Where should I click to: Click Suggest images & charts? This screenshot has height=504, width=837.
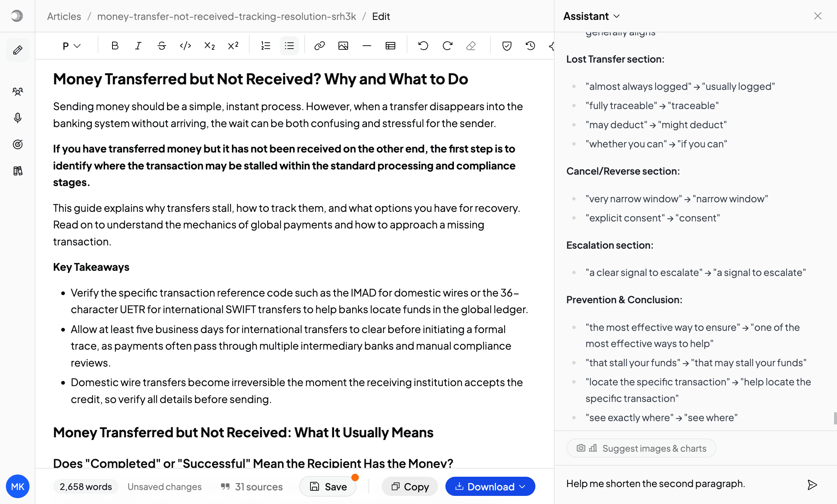(641, 448)
